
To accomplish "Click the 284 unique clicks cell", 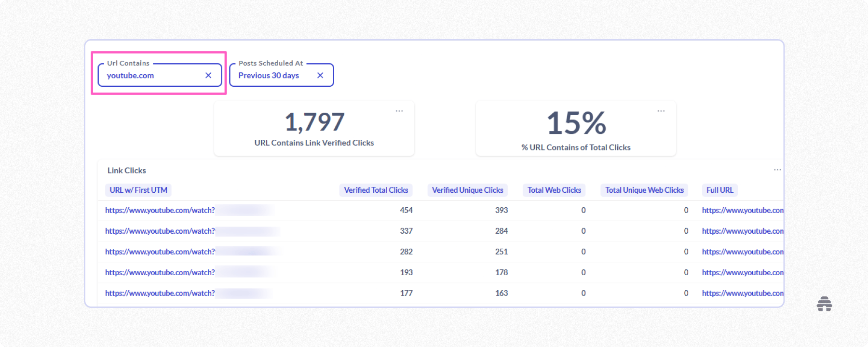I will click(x=502, y=231).
